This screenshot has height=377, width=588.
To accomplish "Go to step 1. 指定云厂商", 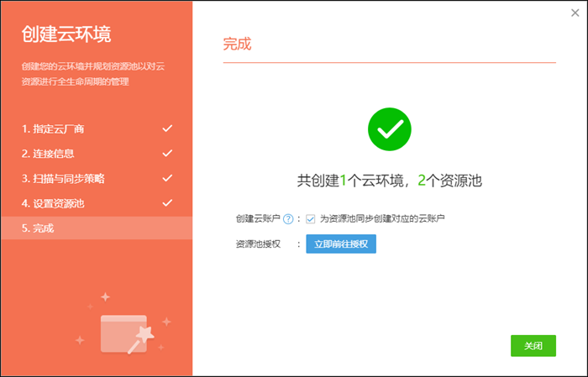I will (53, 129).
